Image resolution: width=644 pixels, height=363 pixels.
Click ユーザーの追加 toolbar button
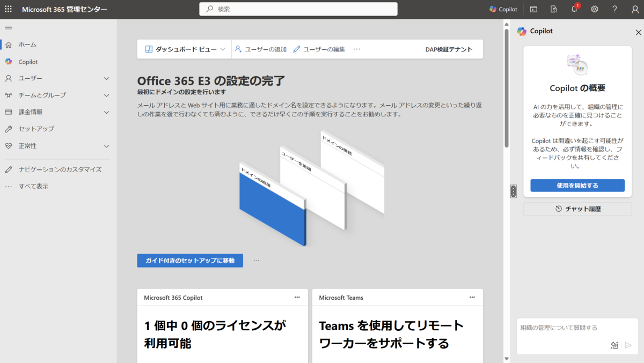point(261,49)
